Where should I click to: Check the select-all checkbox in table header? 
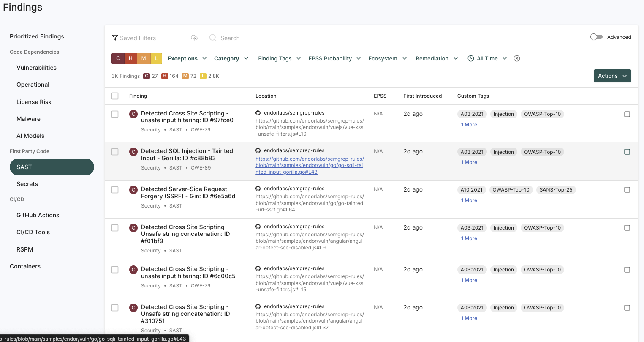[115, 96]
